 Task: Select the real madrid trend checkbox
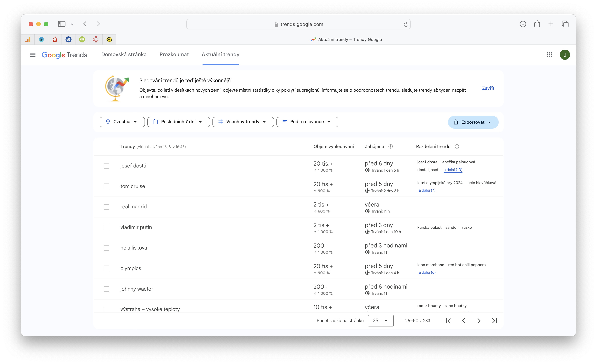pyautogui.click(x=106, y=207)
